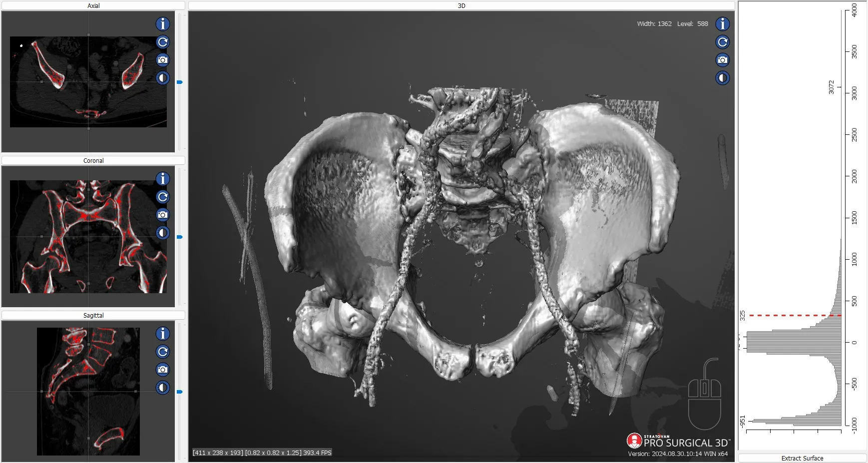Show info for the Sagittal view

[163, 334]
